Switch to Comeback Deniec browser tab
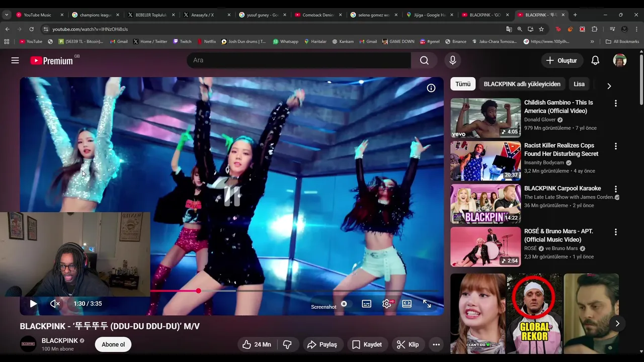The height and width of the screenshot is (362, 644). click(x=318, y=15)
